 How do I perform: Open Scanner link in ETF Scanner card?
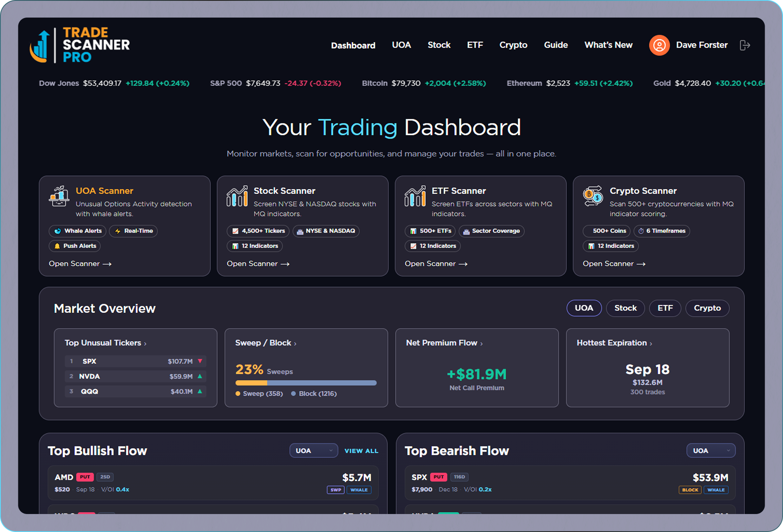436,264
